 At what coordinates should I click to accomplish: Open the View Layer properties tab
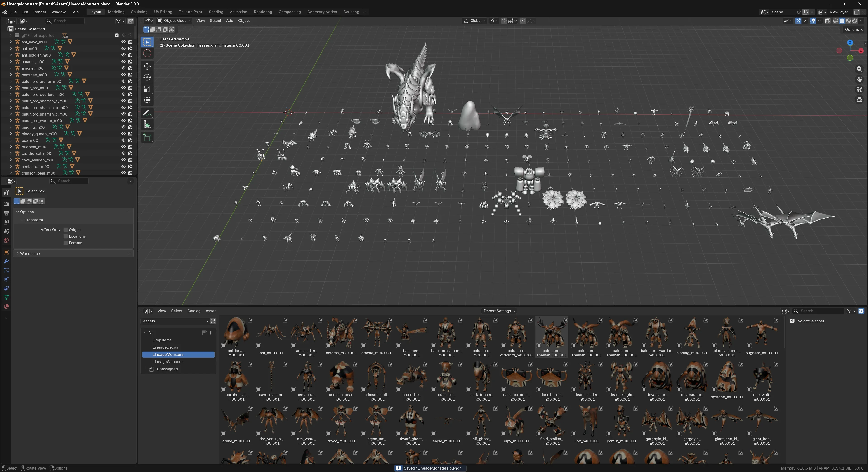click(6, 222)
